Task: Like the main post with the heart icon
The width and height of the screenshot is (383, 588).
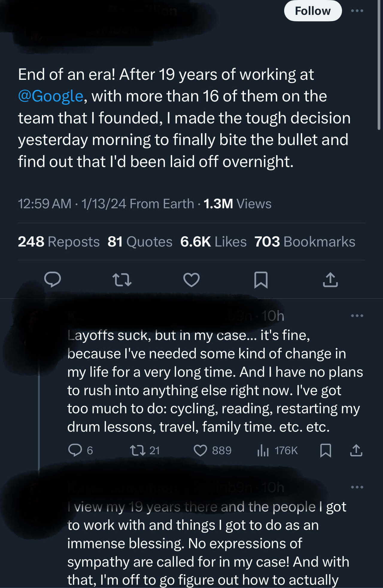Action: tap(191, 280)
